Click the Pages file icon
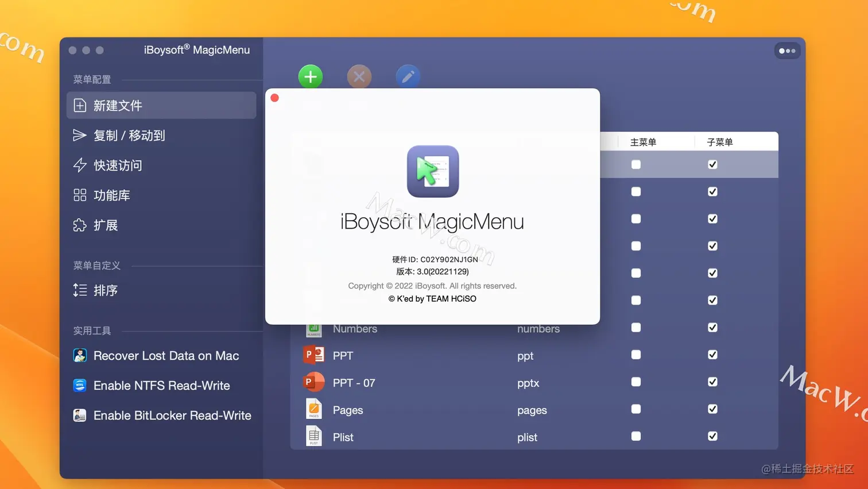Screen dimensions: 868x489 [313, 409]
